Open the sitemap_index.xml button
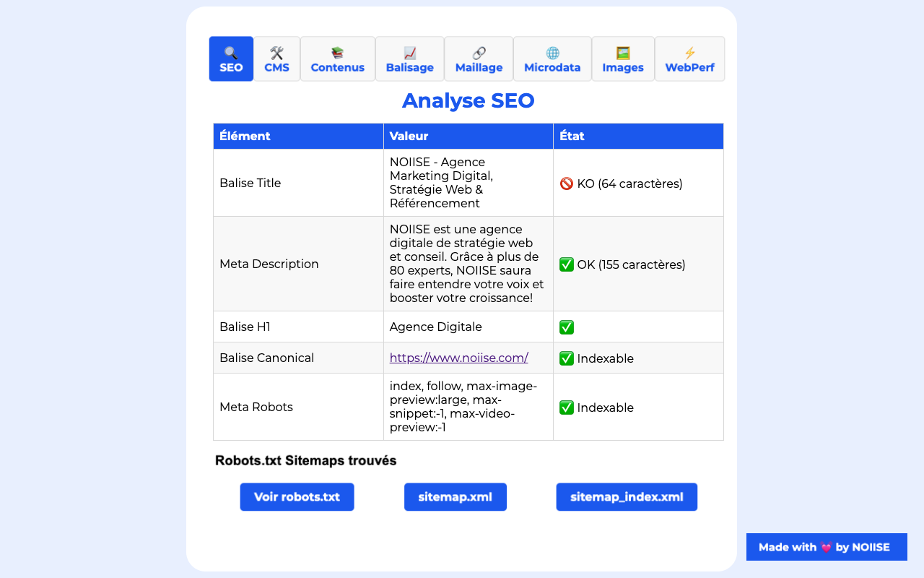 (627, 497)
